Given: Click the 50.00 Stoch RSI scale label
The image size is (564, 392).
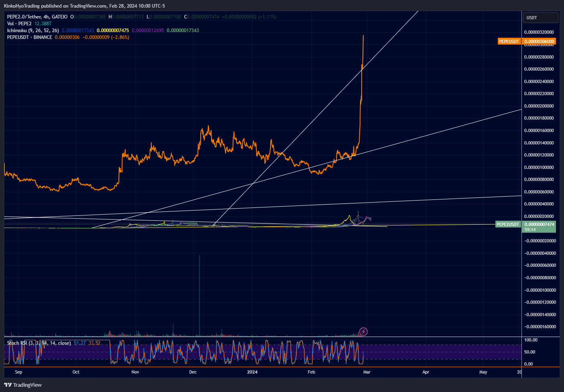Looking at the screenshot, I should click(529, 352).
